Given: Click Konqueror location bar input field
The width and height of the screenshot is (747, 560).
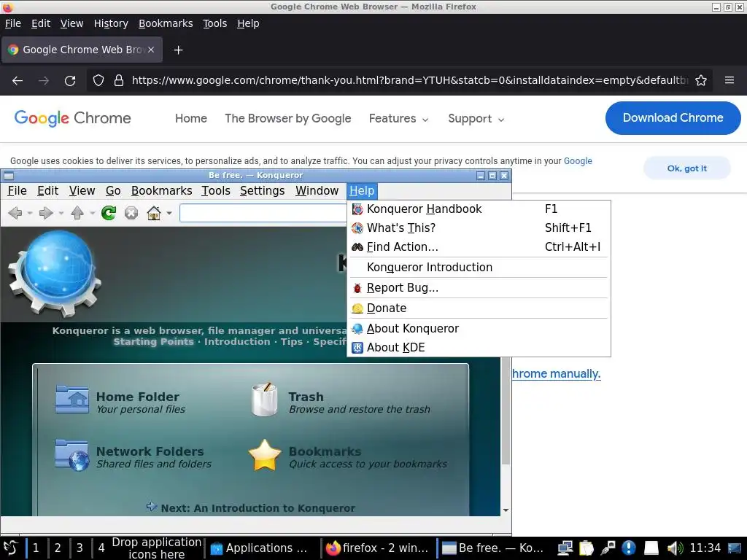Looking at the screenshot, I should click(x=263, y=213).
